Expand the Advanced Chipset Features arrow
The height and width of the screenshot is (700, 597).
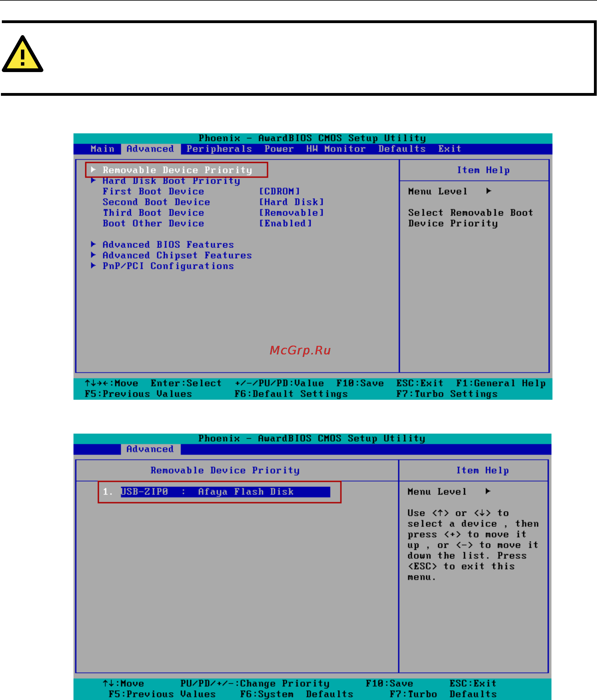point(94,255)
